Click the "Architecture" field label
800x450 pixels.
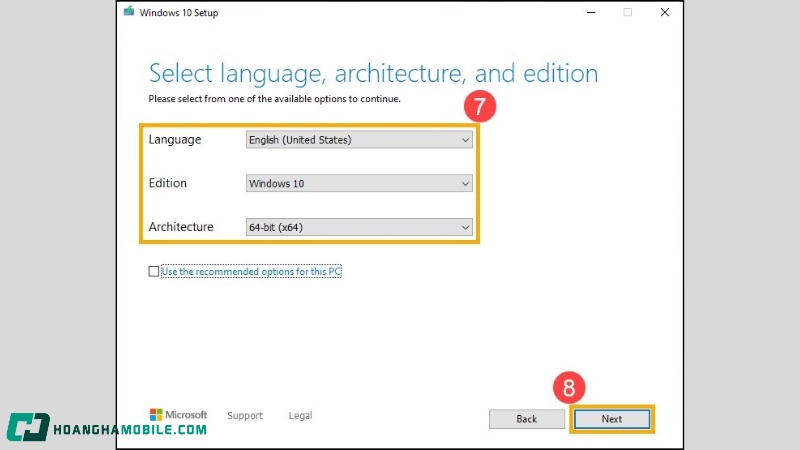tap(181, 227)
